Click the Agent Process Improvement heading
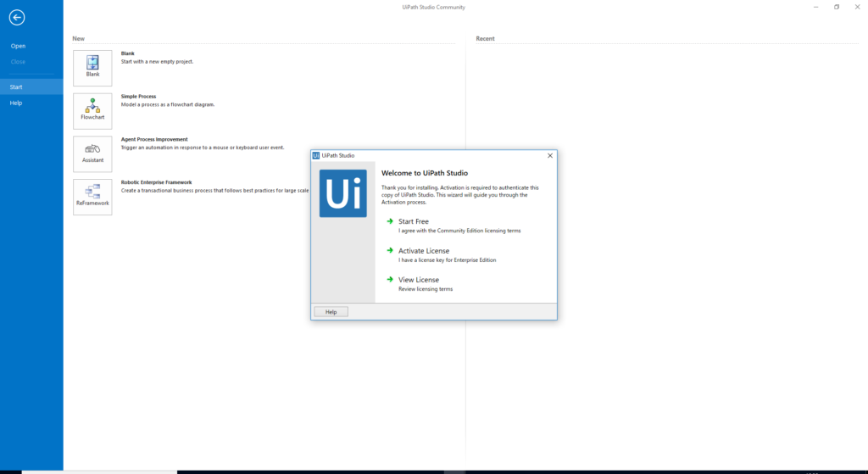 [x=154, y=140]
